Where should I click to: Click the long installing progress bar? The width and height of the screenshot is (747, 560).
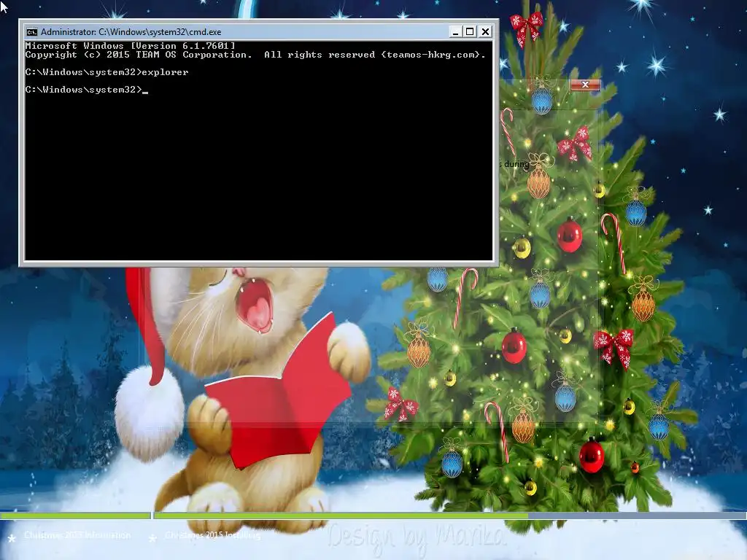pos(450,516)
